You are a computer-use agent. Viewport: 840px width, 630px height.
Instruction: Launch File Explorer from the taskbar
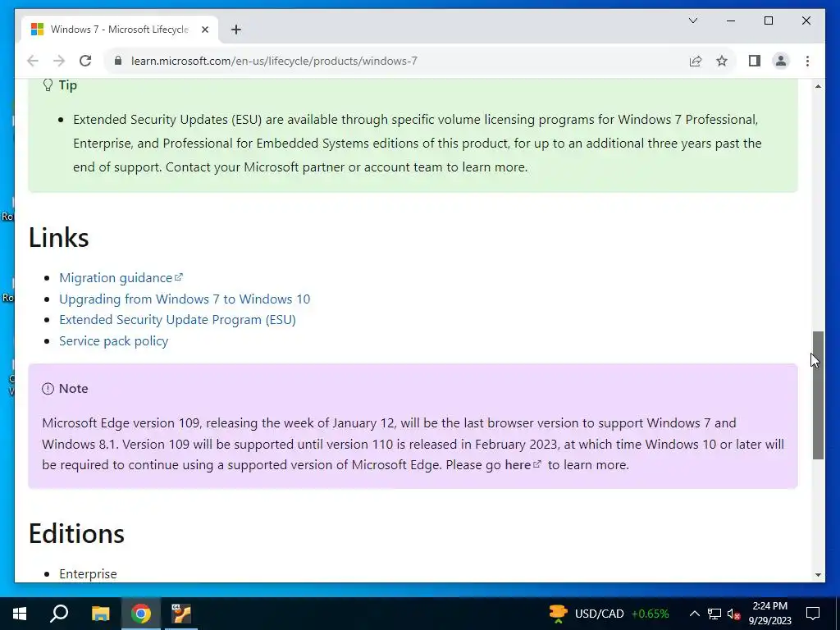[100, 614]
